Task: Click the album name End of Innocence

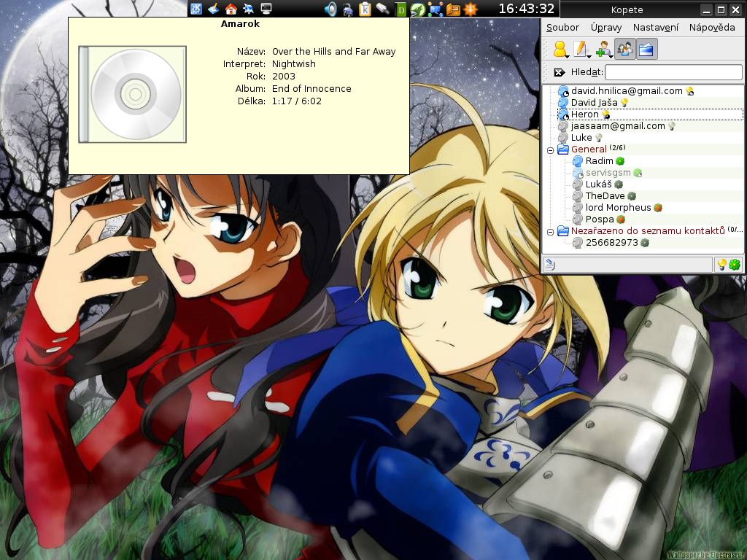Action: (x=311, y=88)
